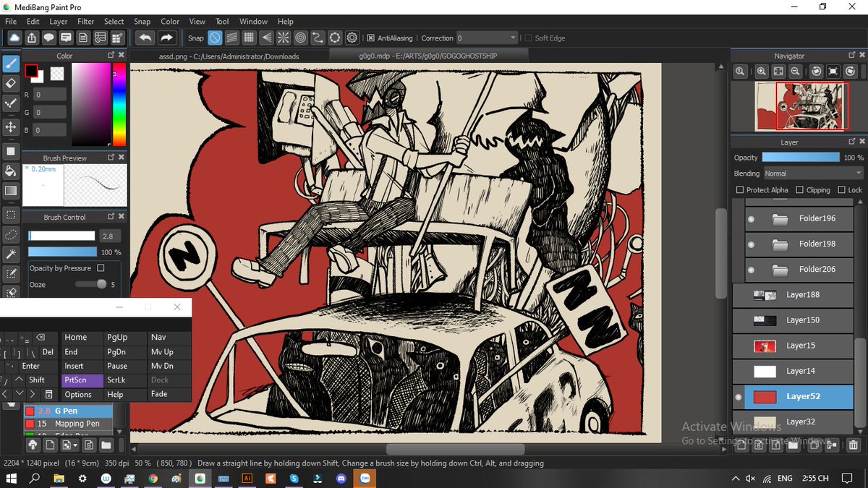
Task: Enable radial snap icon
Action: coord(284,38)
